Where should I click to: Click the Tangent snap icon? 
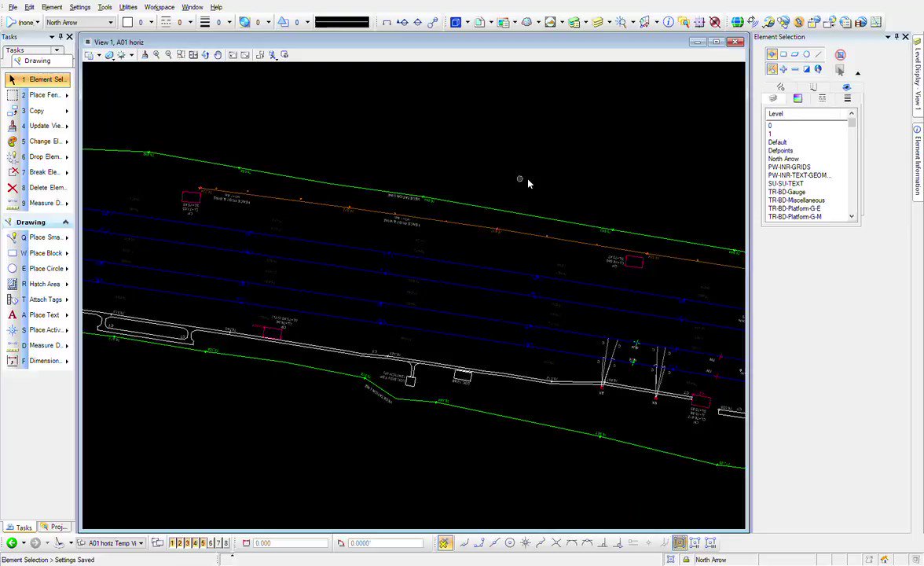pos(572,542)
